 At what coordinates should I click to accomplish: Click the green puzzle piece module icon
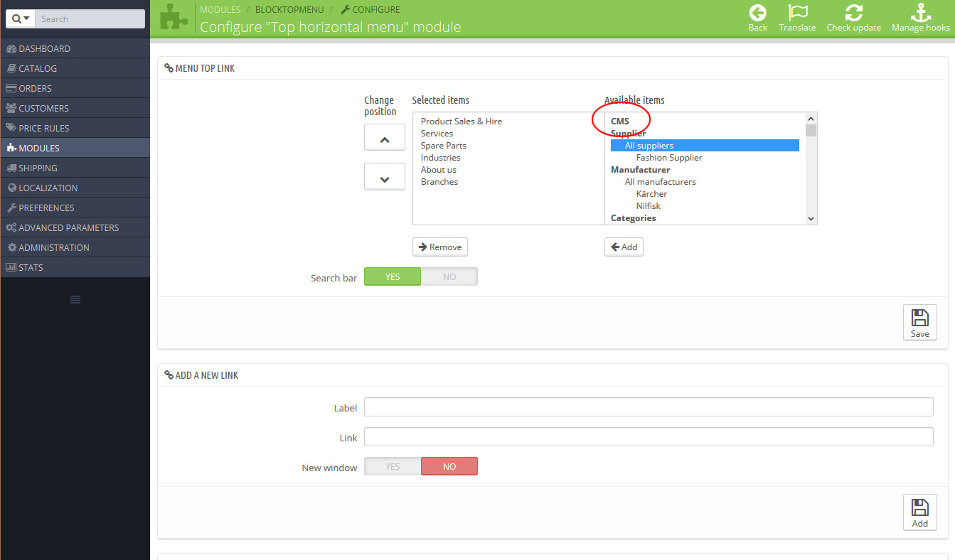tap(174, 18)
